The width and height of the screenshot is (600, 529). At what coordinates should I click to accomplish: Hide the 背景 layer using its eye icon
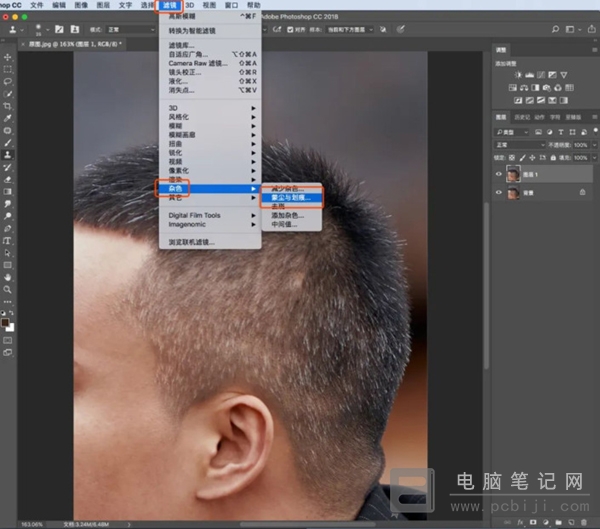point(499,193)
